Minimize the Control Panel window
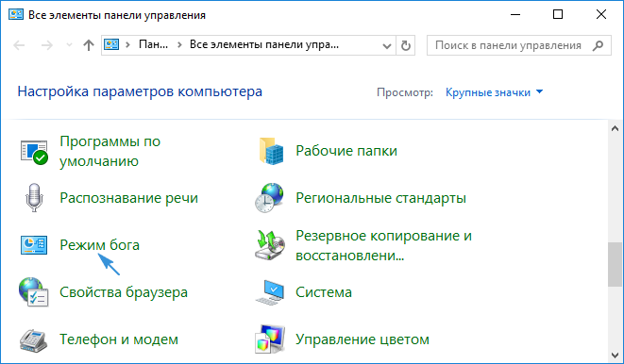 coord(515,15)
